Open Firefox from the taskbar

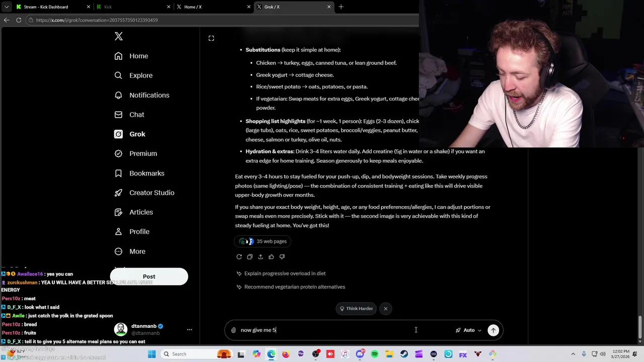click(286, 354)
